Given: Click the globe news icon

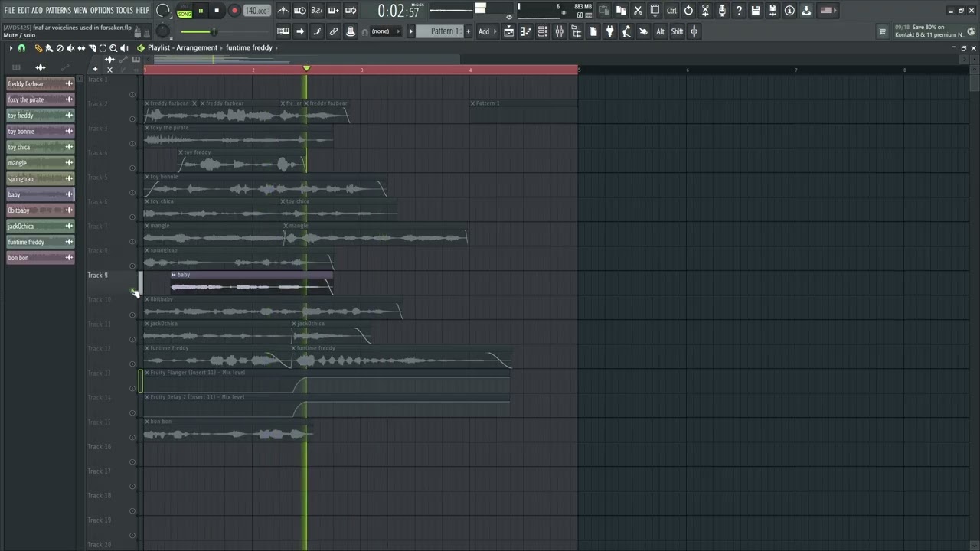Looking at the screenshot, I should (971, 31).
